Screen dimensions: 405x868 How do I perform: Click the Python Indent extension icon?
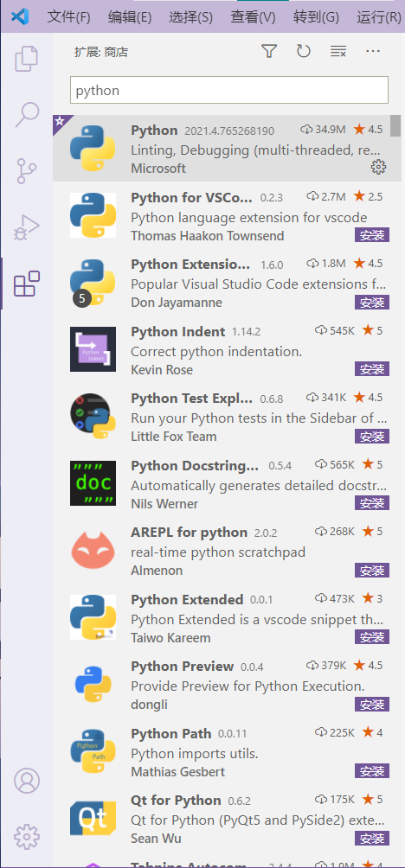click(x=93, y=349)
